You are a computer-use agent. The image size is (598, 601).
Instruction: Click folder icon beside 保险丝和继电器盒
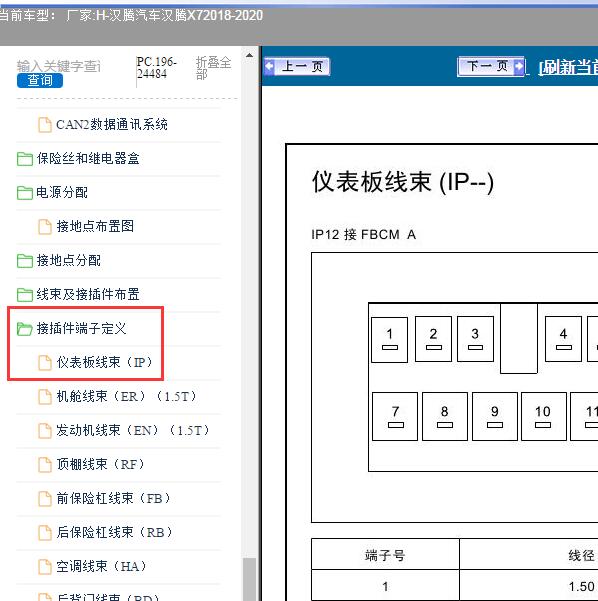(x=25, y=159)
